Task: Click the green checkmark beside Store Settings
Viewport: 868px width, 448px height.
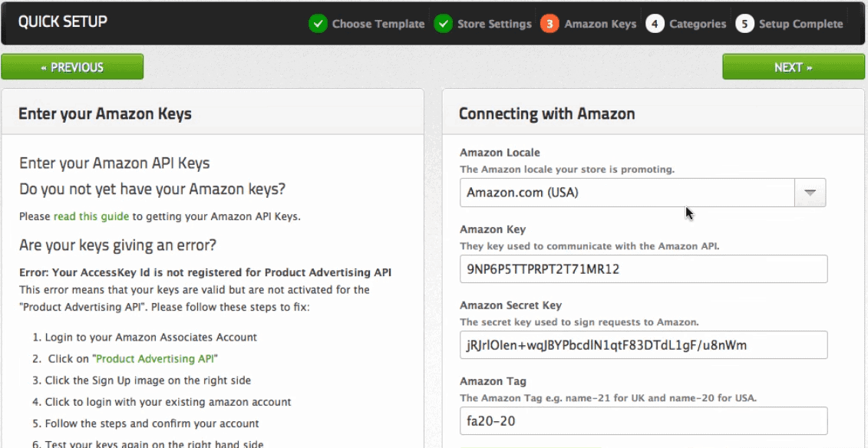Action: 444,24
